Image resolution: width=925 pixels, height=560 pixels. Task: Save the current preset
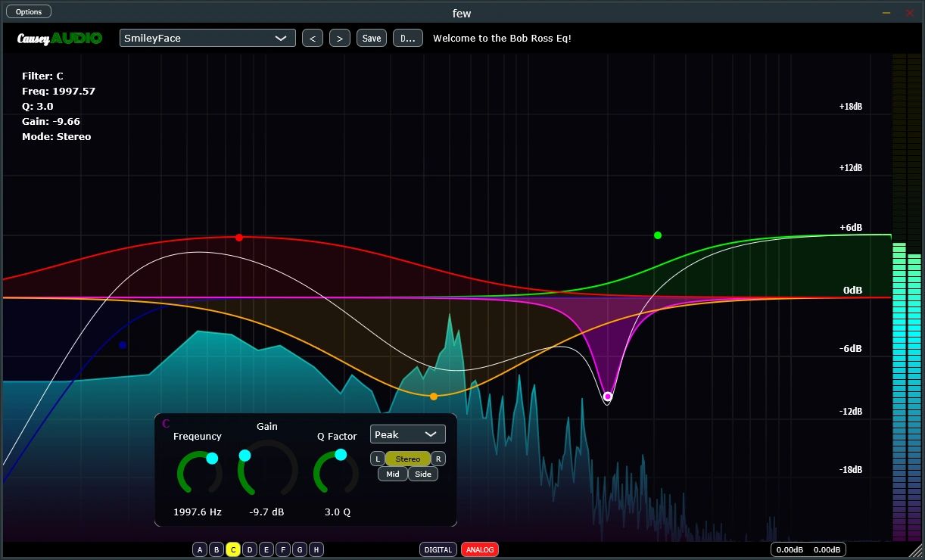coord(372,38)
